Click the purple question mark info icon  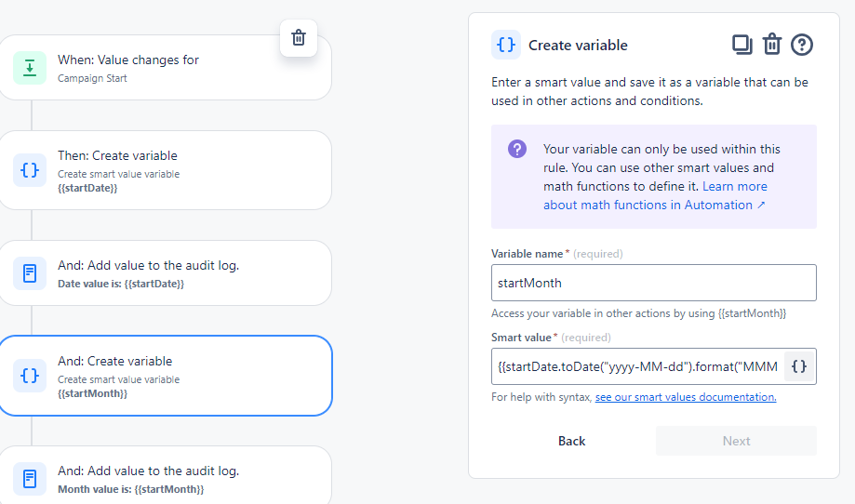(x=517, y=150)
